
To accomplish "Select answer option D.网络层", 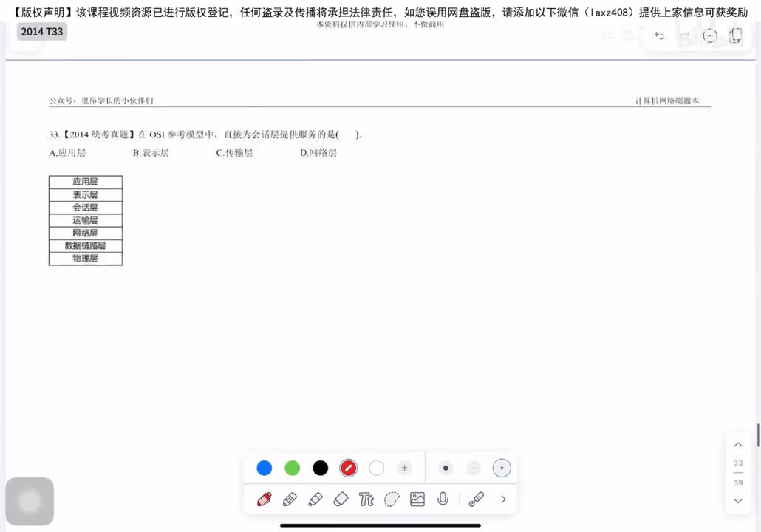I will click(x=318, y=152).
